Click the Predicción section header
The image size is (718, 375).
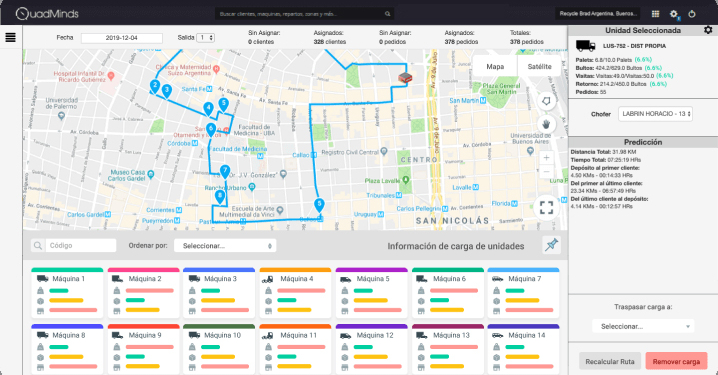(x=643, y=142)
